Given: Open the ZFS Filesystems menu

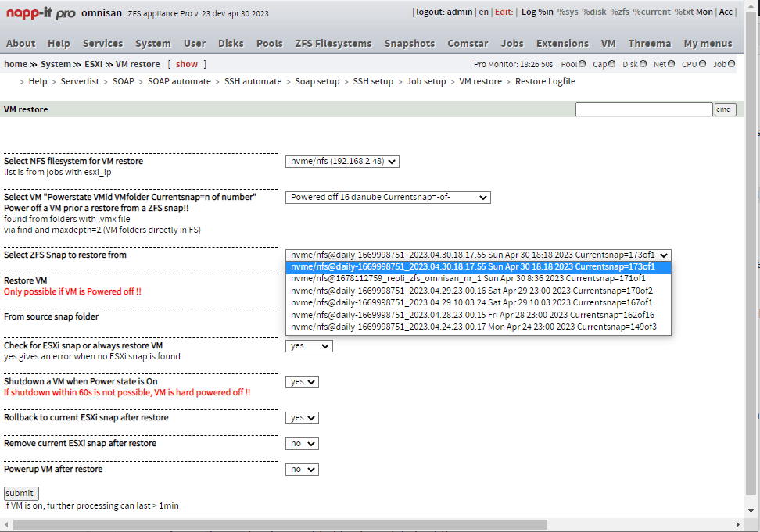Looking at the screenshot, I should (333, 44).
